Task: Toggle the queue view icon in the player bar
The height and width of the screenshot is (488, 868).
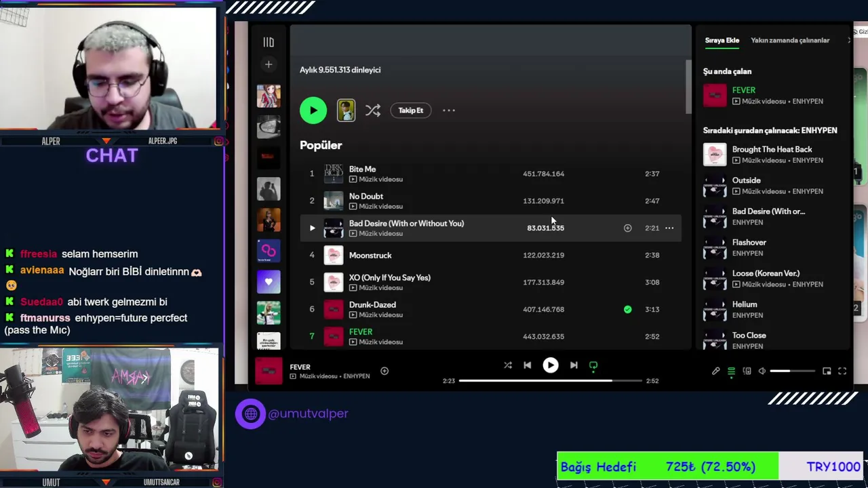Action: (x=731, y=371)
